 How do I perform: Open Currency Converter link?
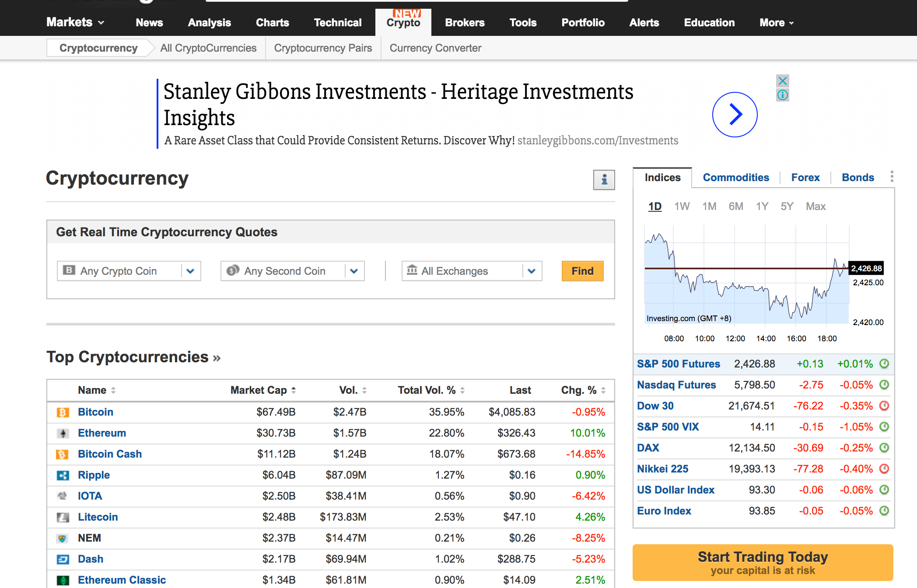(x=435, y=48)
